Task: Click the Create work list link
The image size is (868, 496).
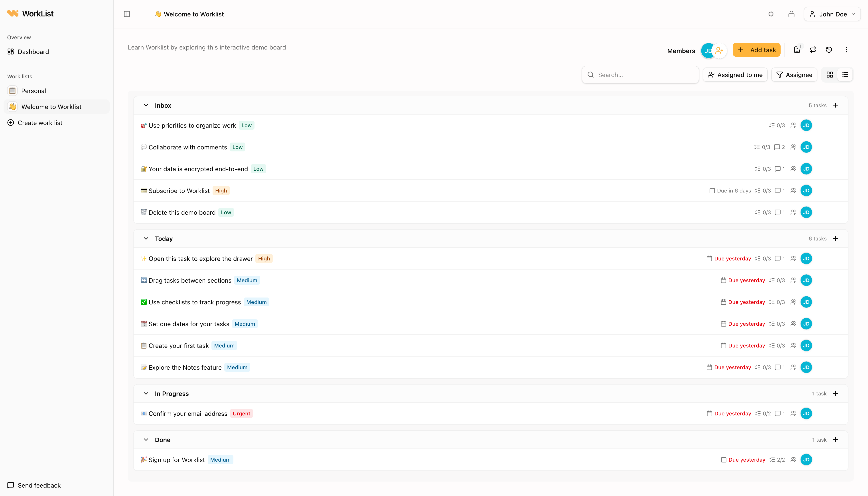Action: click(x=39, y=123)
